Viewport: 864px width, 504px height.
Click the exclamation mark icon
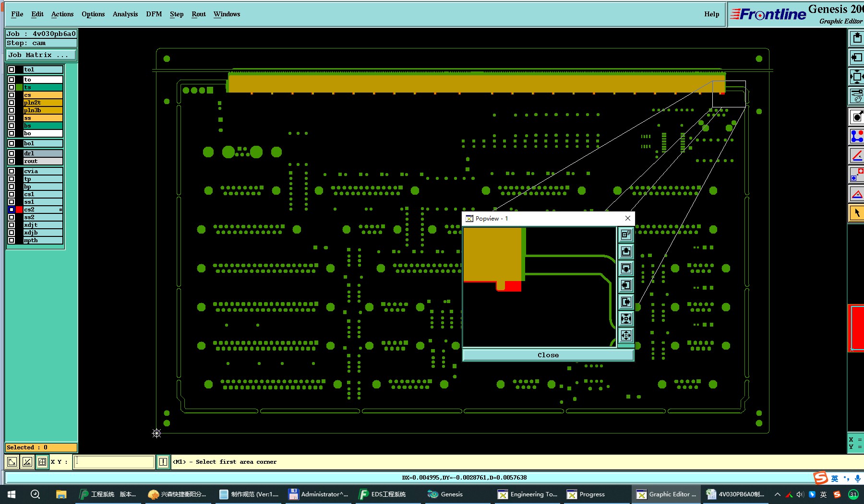pos(163,462)
